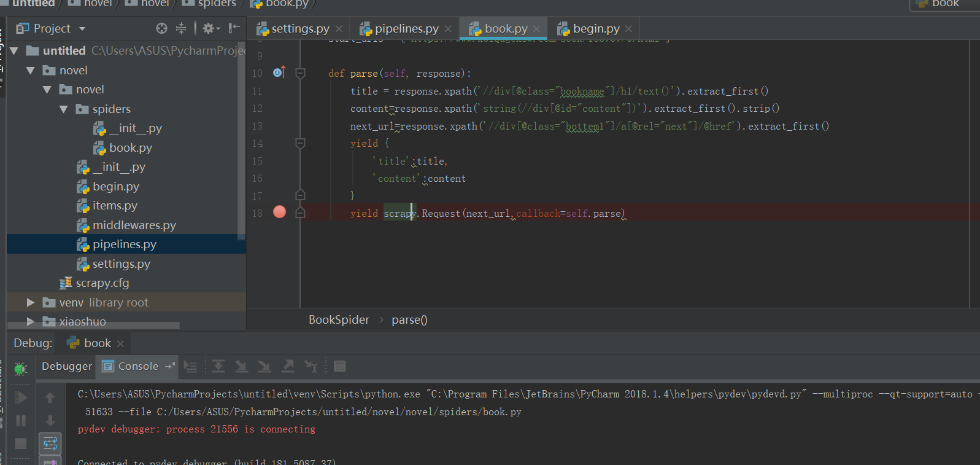The width and height of the screenshot is (980, 465).
Task: Click the up arrow in console sidebar
Action: [x=50, y=397]
